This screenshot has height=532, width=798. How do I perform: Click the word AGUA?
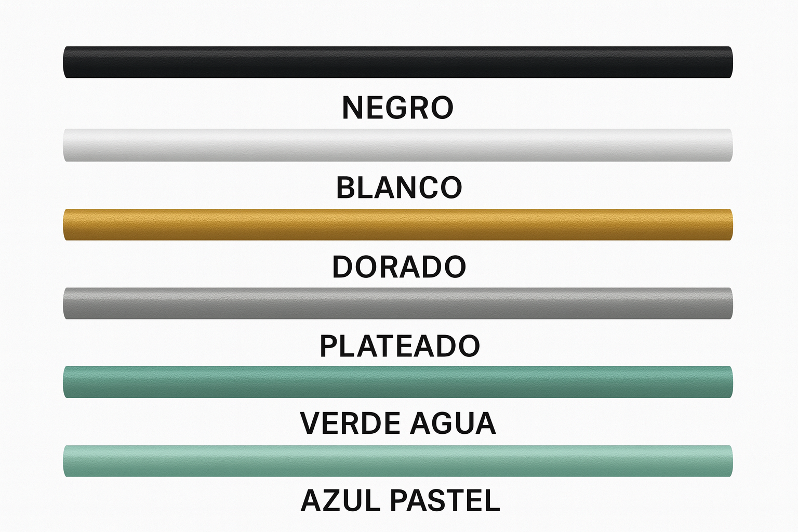pyautogui.click(x=453, y=423)
